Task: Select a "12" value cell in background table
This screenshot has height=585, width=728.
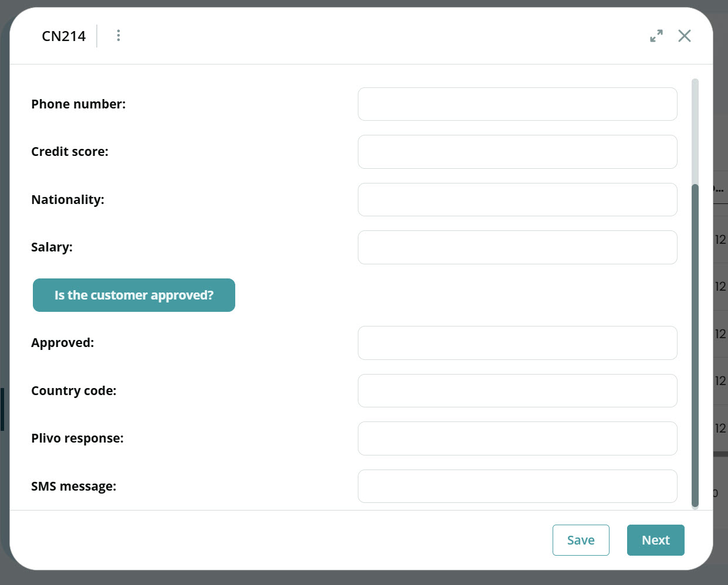Action: point(721,239)
